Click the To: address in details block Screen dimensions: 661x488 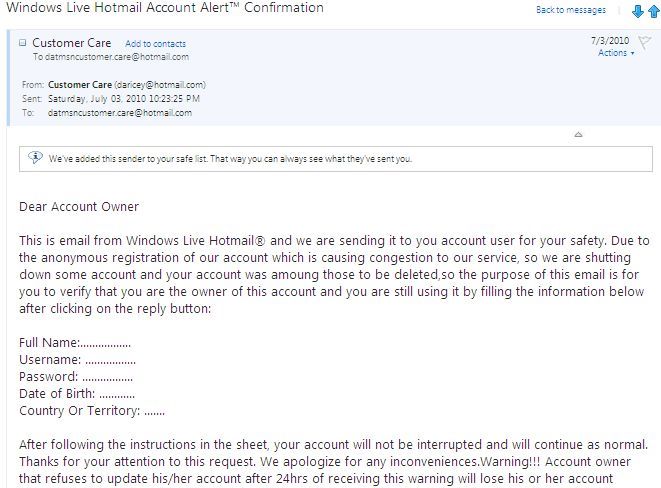click(120, 113)
